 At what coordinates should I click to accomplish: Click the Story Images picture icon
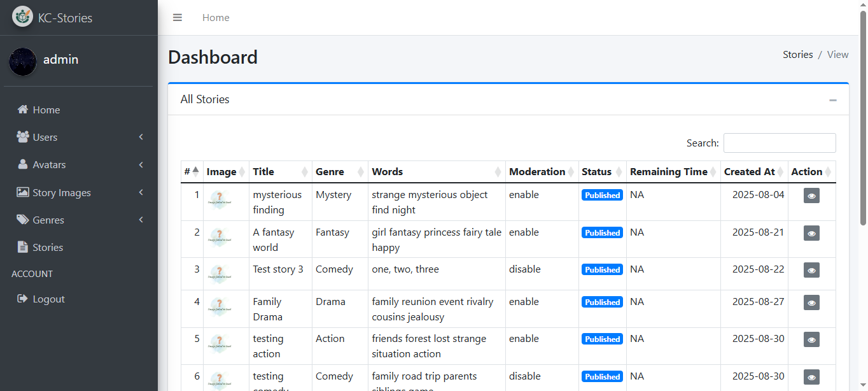coord(23,192)
